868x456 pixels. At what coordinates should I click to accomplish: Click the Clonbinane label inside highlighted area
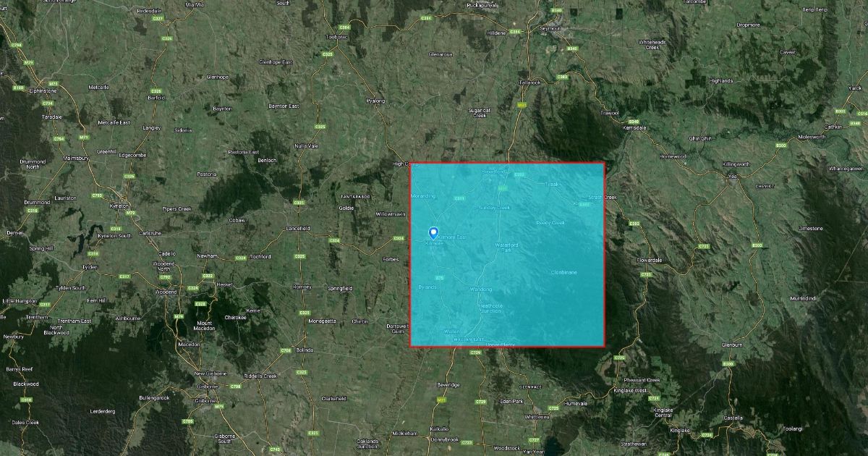tap(563, 271)
